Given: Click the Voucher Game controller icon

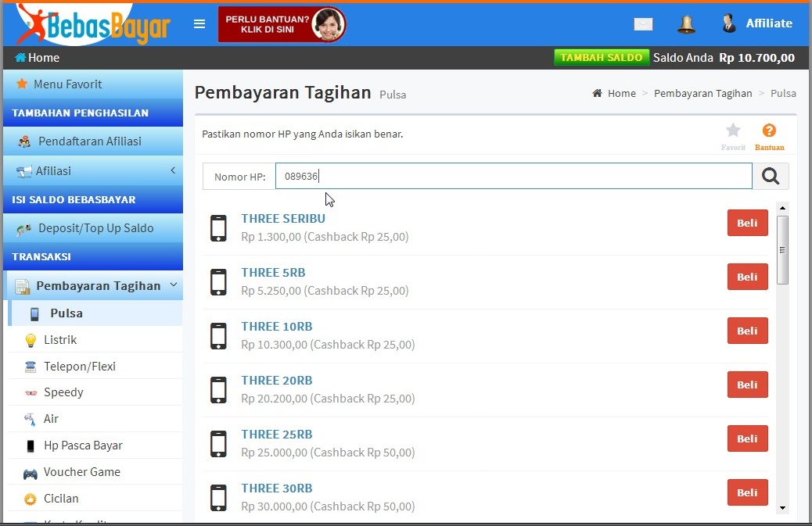Looking at the screenshot, I should point(30,473).
